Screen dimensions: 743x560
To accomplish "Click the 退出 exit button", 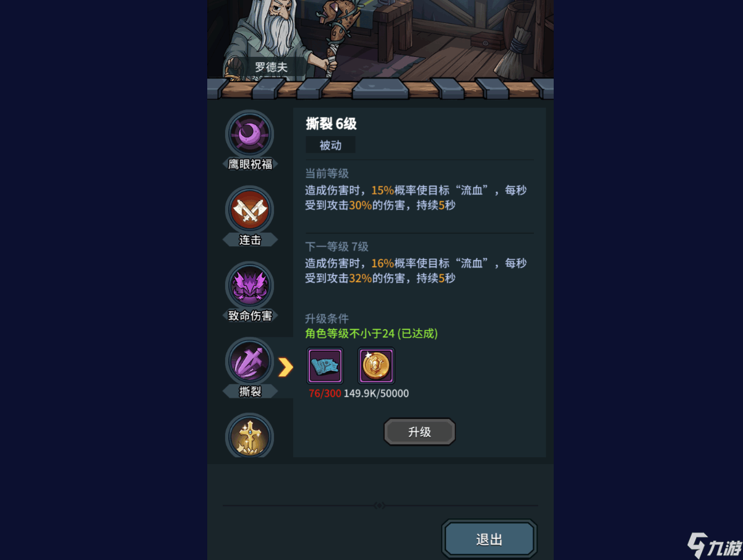I will pos(489,539).
